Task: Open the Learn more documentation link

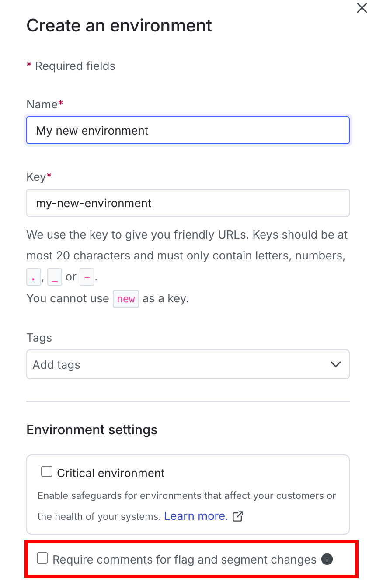Action: click(195, 516)
